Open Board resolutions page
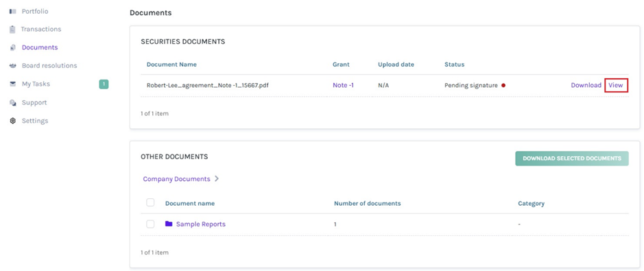The image size is (644, 271). pyautogui.click(x=49, y=66)
